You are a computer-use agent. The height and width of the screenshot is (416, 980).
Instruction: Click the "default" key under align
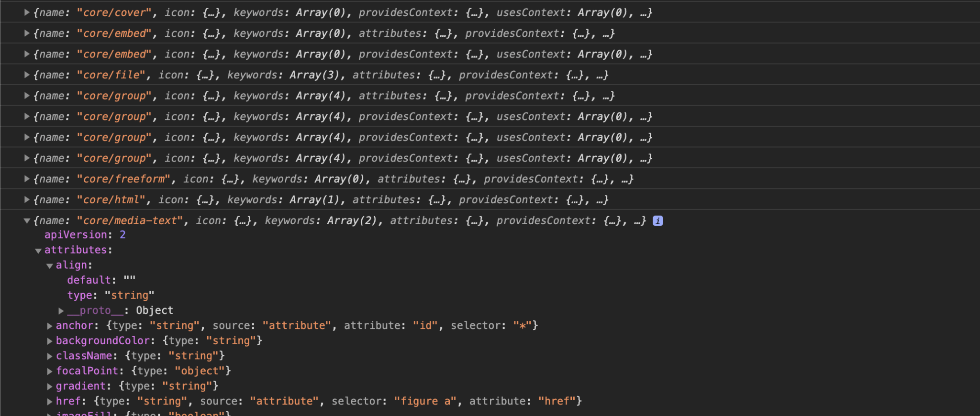click(89, 280)
